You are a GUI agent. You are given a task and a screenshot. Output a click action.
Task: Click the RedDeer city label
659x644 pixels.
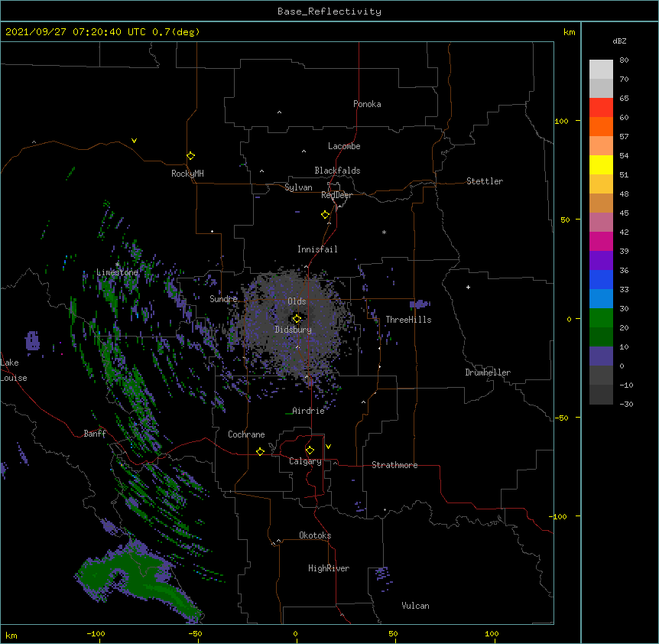coord(336,195)
